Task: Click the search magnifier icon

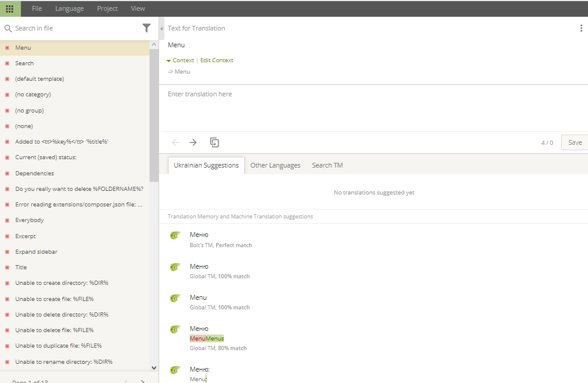Action: 8,28
